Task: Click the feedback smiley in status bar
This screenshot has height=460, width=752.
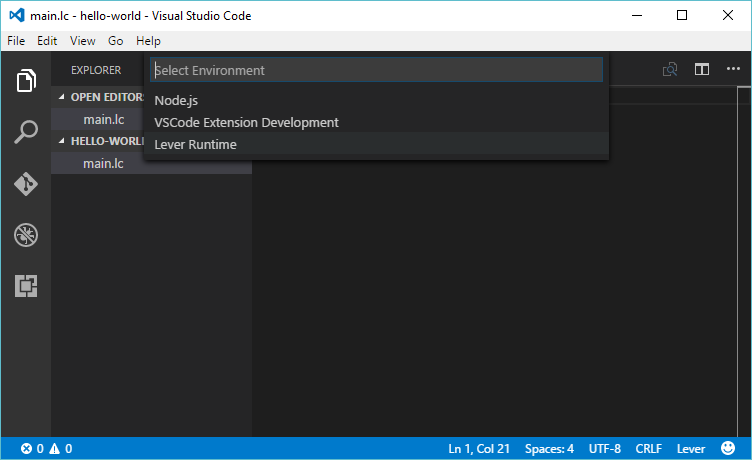Action: coord(728,449)
